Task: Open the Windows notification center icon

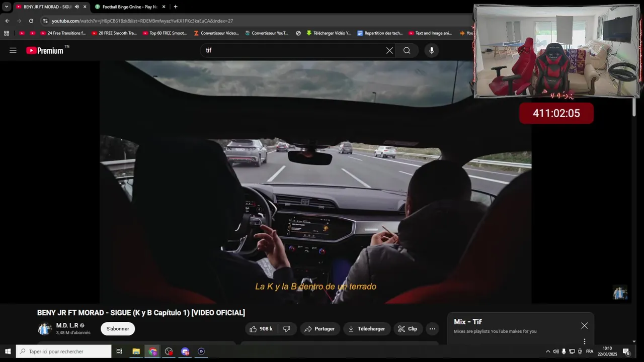Action: click(626, 351)
